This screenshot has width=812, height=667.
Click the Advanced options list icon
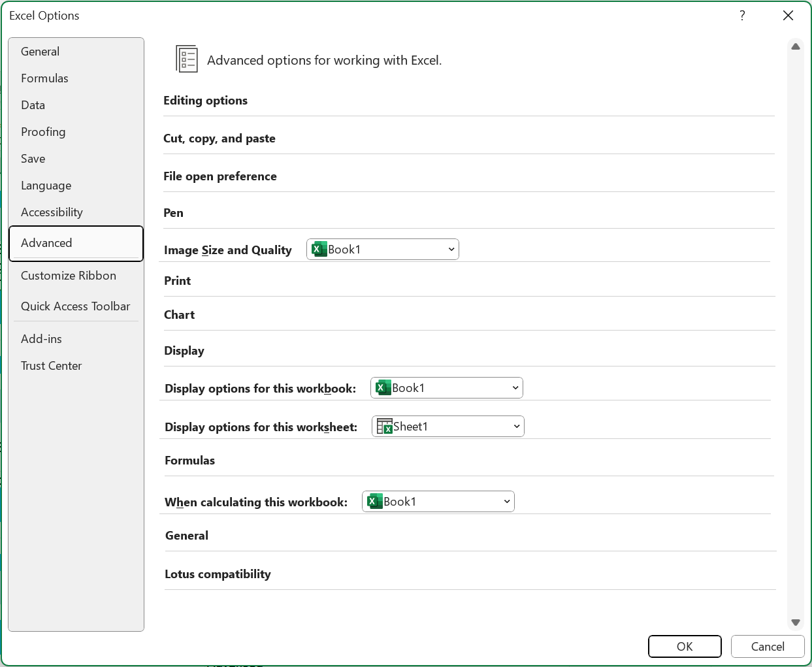(x=187, y=59)
